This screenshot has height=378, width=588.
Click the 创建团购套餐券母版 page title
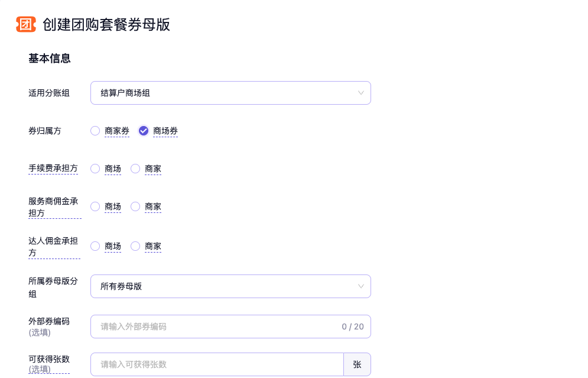[x=106, y=24]
